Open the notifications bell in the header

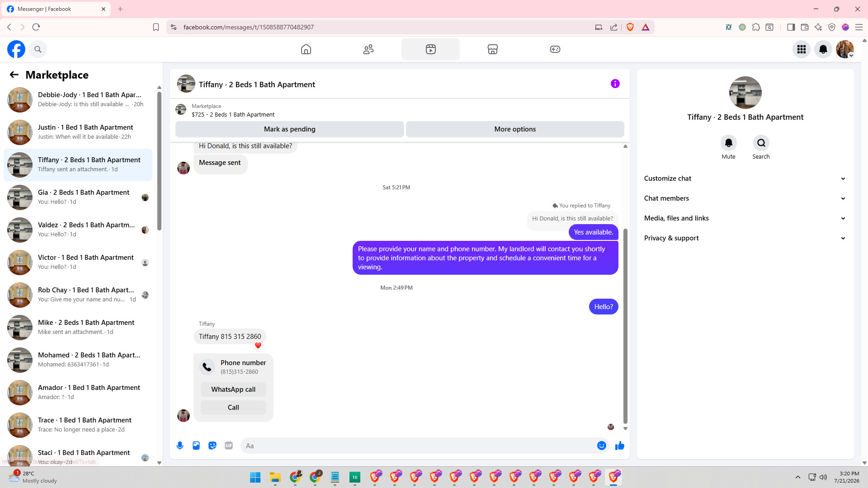coord(823,49)
